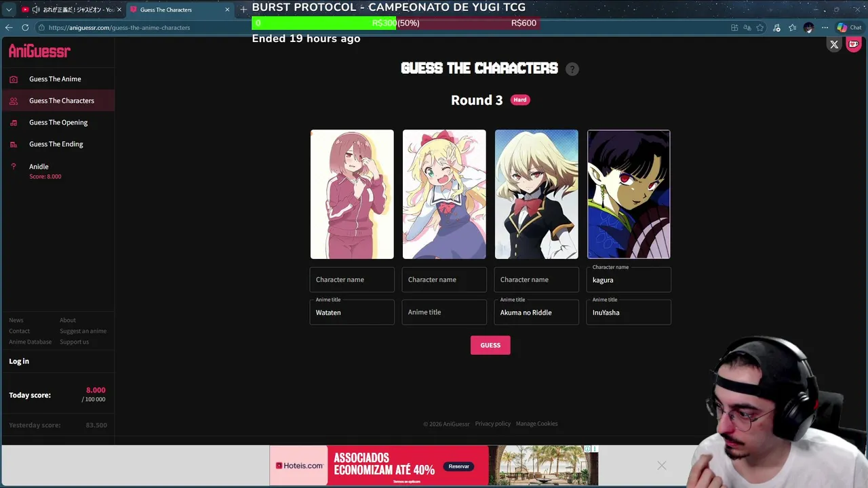Open the News footer link
The width and height of the screenshot is (868, 488).
[x=16, y=320]
